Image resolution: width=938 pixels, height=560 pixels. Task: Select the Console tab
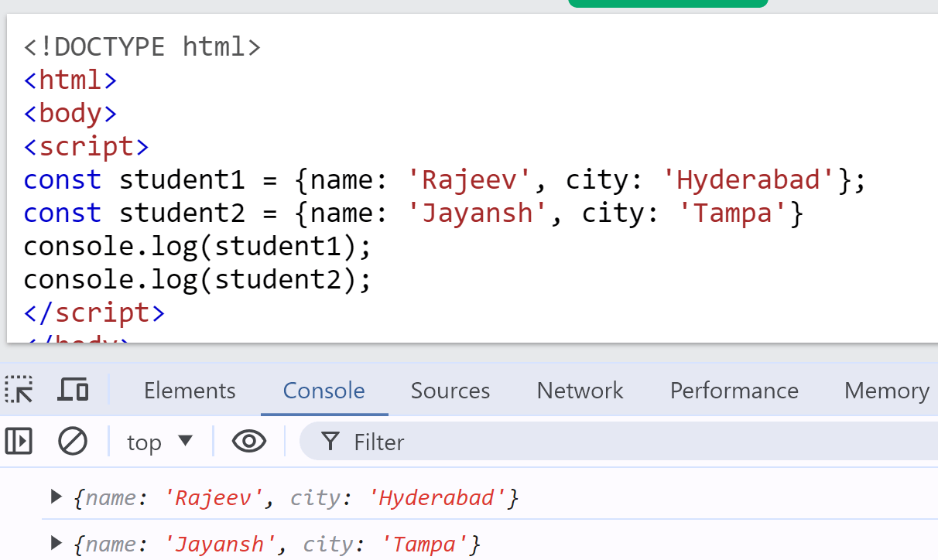[324, 391]
